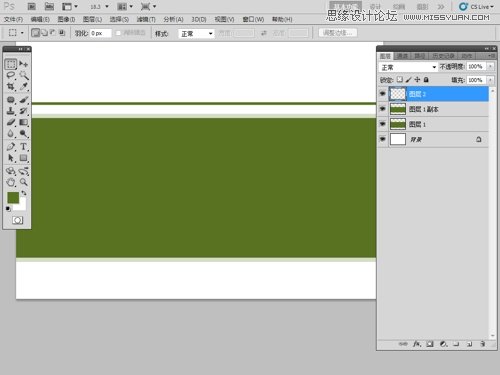This screenshot has width=500, height=375.
Task: Select the Hand tool
Action: tap(11, 182)
